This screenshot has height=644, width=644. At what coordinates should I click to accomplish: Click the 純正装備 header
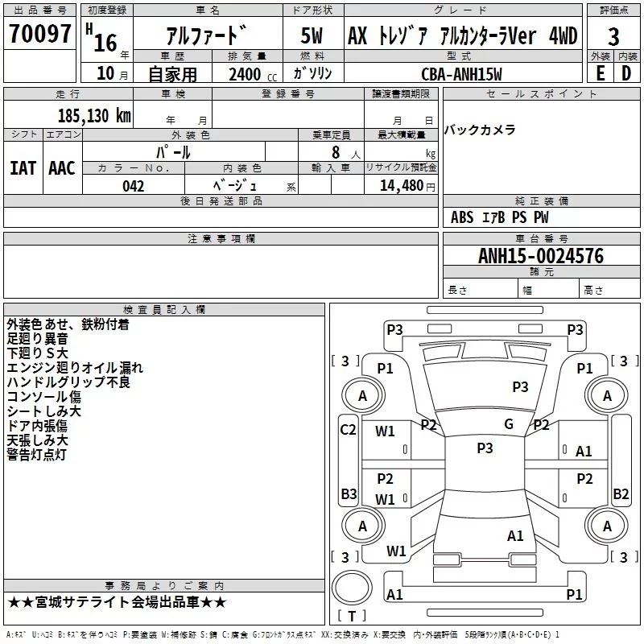(541, 200)
